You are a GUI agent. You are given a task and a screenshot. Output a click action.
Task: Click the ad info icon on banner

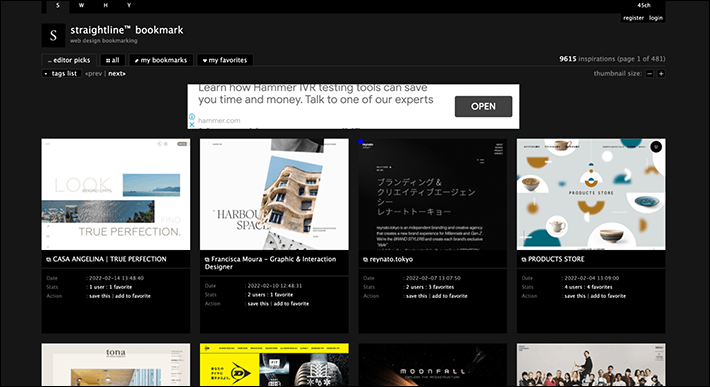(x=192, y=117)
